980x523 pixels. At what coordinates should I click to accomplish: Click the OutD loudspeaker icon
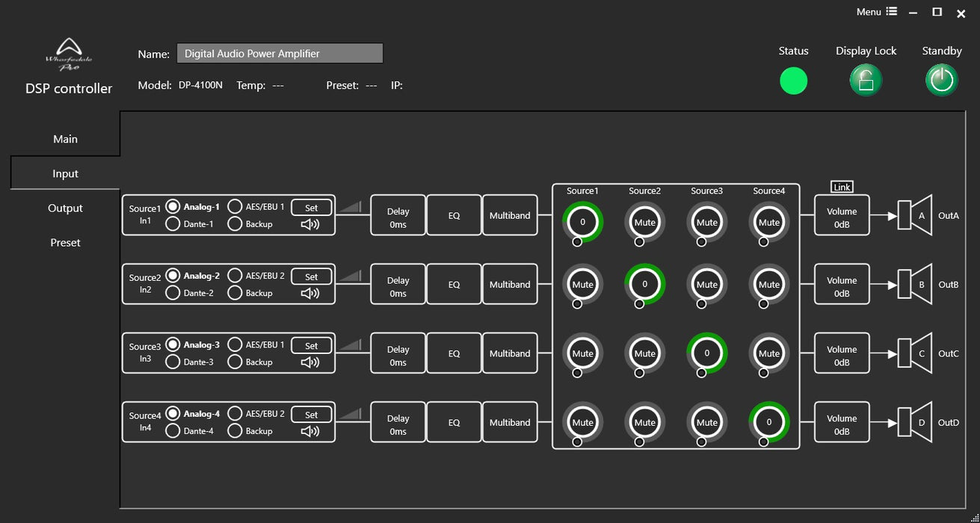coord(915,423)
